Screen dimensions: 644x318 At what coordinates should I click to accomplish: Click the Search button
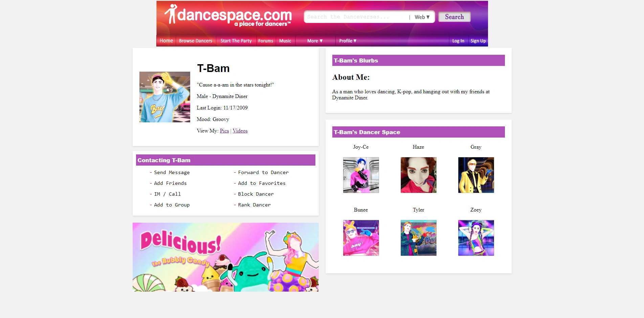(454, 17)
